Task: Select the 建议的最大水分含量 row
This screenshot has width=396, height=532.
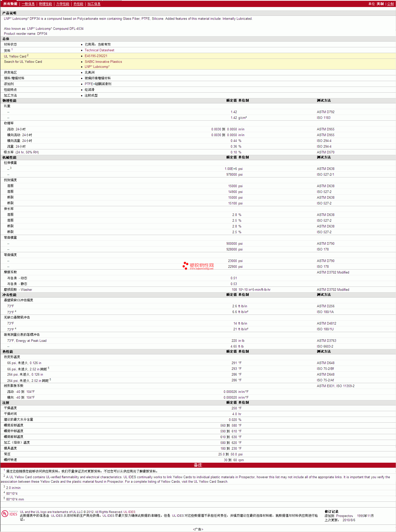Action: pos(198,420)
